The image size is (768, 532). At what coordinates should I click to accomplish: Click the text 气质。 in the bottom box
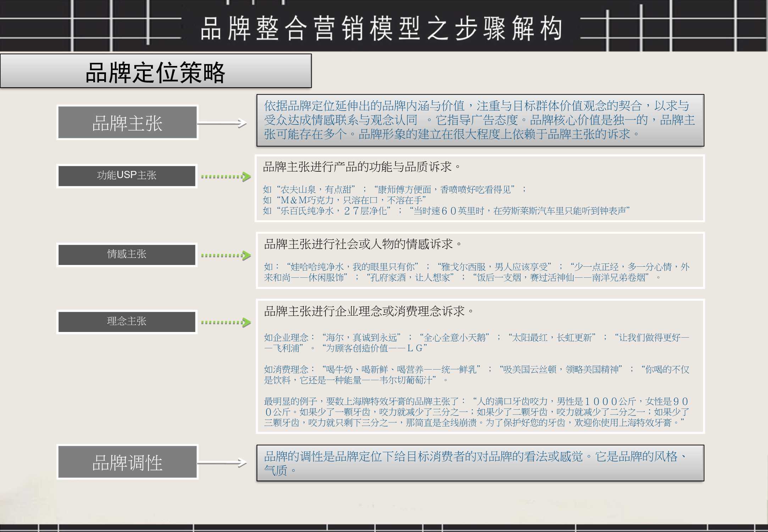(280, 470)
